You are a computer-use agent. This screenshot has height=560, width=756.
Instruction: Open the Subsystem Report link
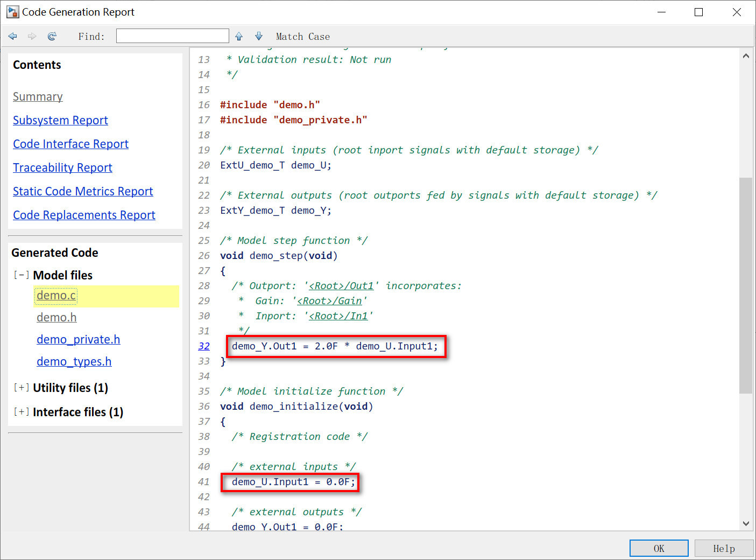[60, 121]
